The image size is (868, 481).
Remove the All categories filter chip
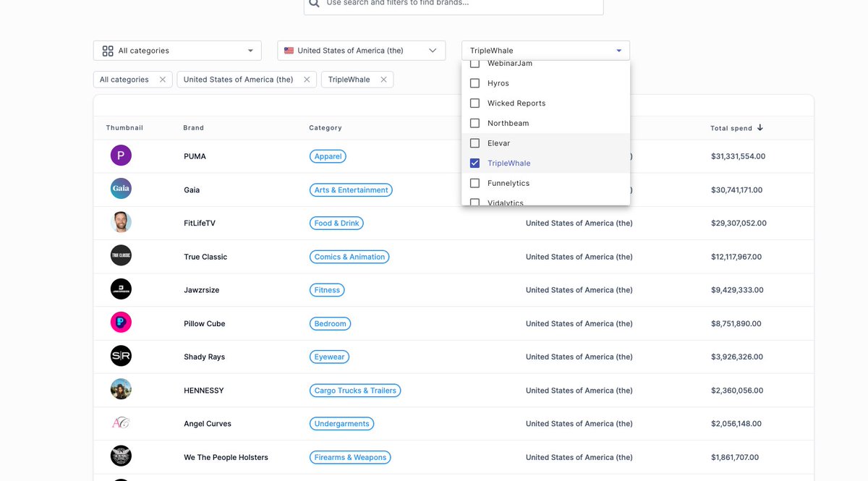click(x=163, y=80)
